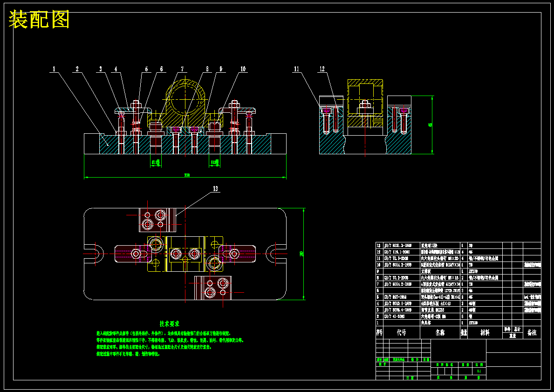The image size is (554, 392).
Task: Pick the 总计 sub-header in parts list
Action: [517, 330]
